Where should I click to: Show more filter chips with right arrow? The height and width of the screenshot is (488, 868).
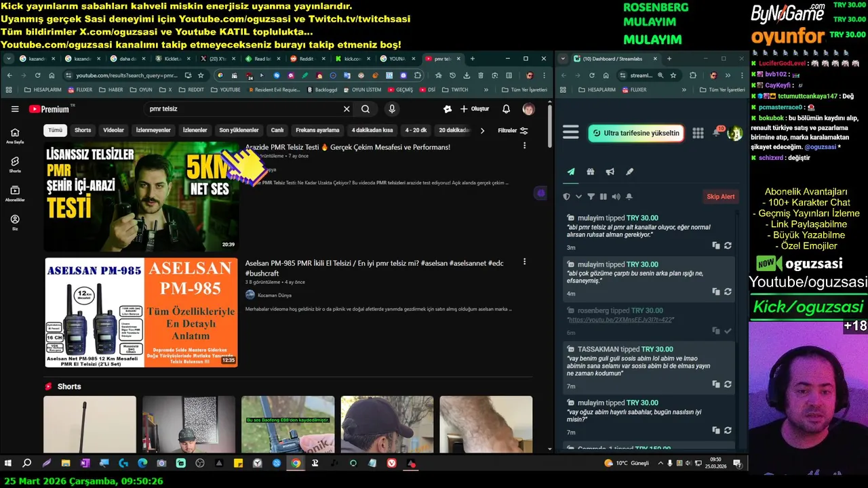tap(482, 130)
